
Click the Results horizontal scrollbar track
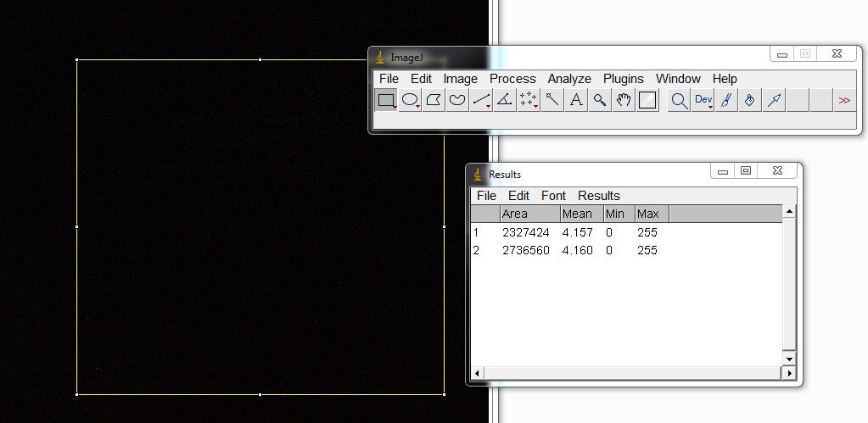(633, 373)
